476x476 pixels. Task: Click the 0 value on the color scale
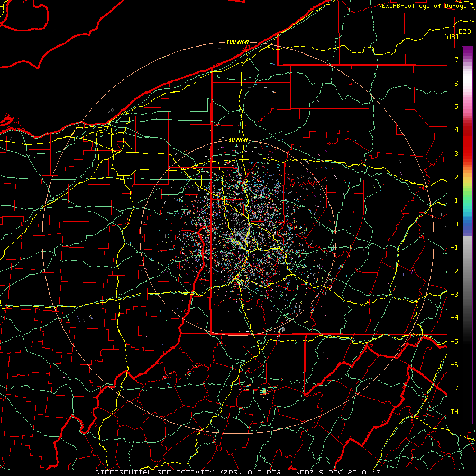pos(456,224)
